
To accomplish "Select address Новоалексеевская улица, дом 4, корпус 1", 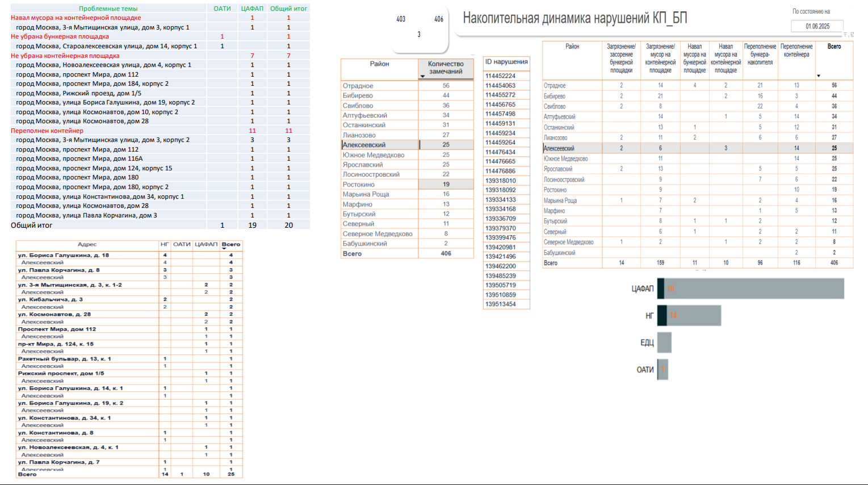I will pyautogui.click(x=103, y=65).
